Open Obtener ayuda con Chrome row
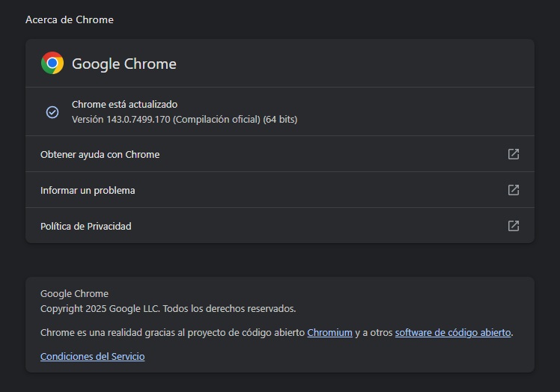 tap(280, 154)
